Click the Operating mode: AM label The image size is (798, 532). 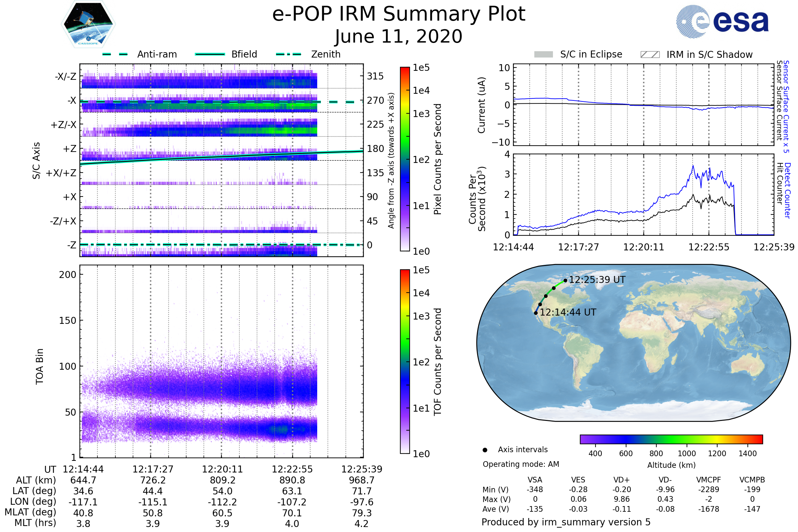(521, 464)
